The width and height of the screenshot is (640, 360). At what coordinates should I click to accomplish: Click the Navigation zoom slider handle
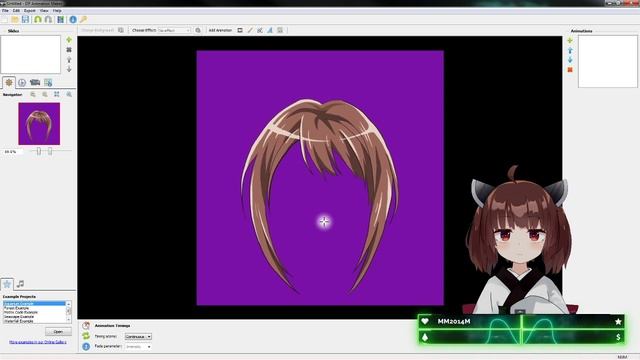click(39, 151)
